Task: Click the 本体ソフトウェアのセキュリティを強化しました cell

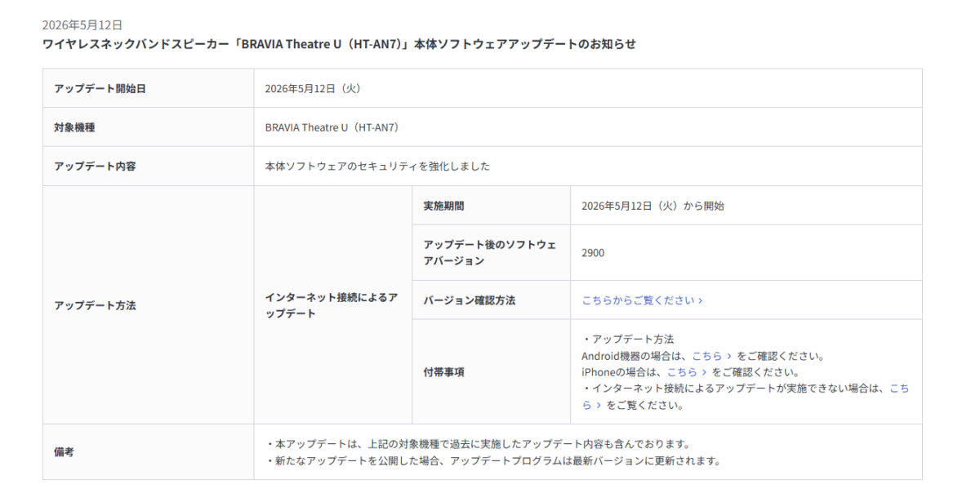Action: (588, 167)
